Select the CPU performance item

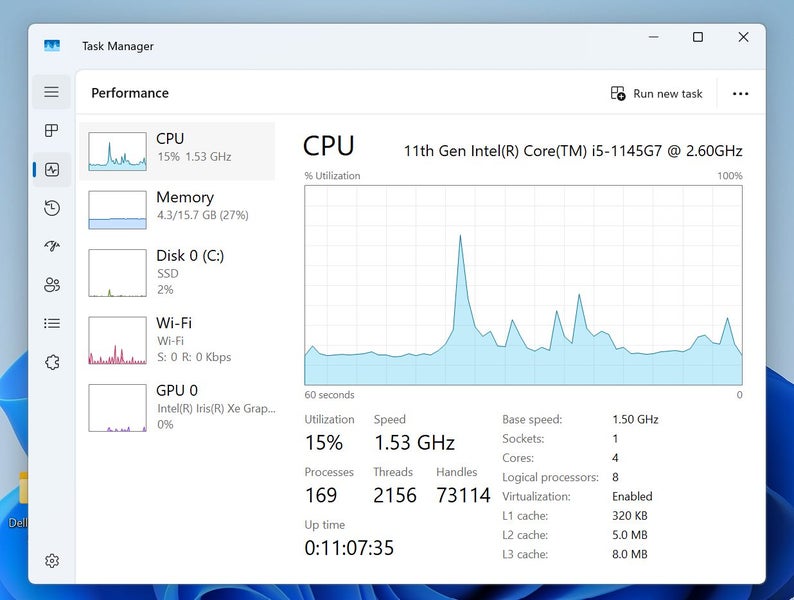click(x=176, y=151)
